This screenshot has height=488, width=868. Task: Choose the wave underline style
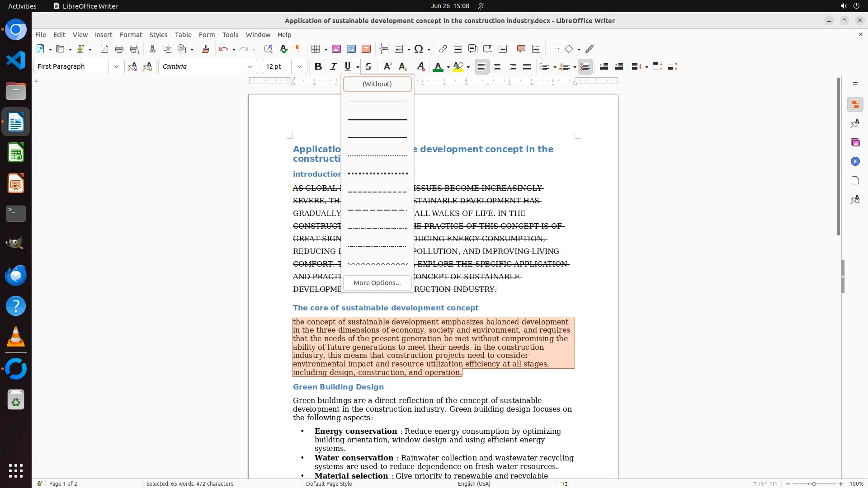(377, 264)
